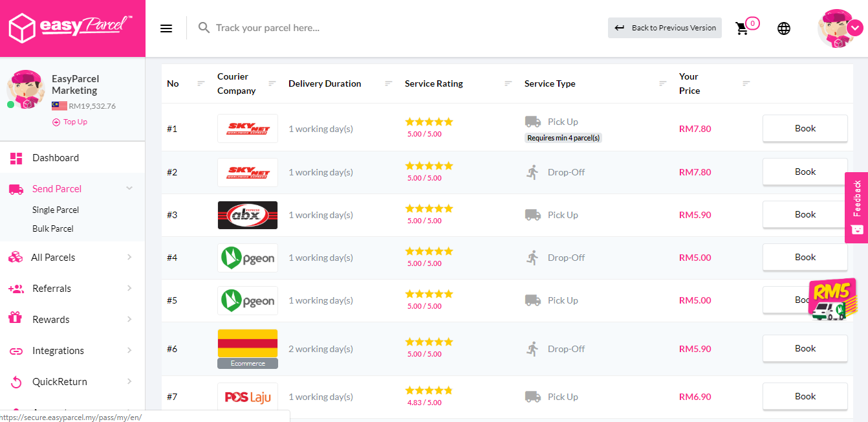Select Bulk Parcel in sidebar

[53, 228]
